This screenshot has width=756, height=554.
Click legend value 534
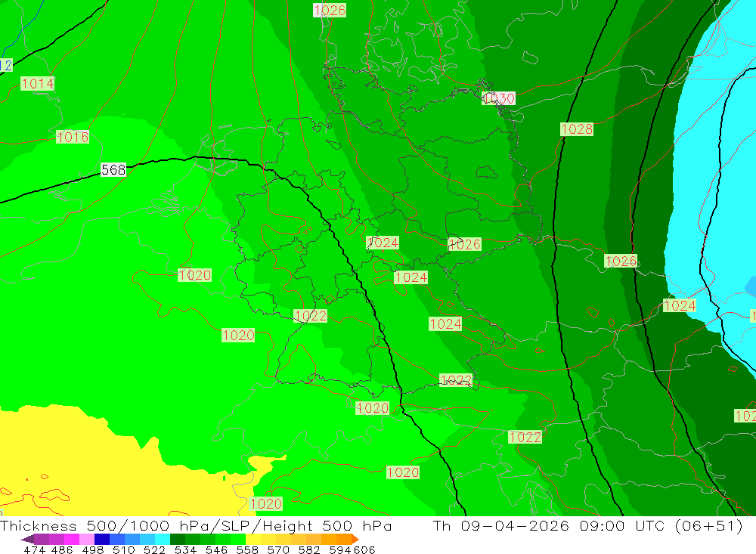coord(186,550)
